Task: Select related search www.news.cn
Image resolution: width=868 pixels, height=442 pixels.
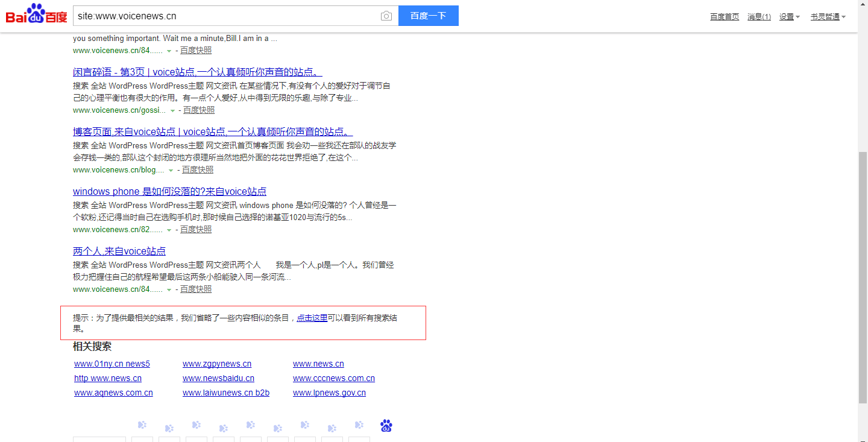Action: 318,364
